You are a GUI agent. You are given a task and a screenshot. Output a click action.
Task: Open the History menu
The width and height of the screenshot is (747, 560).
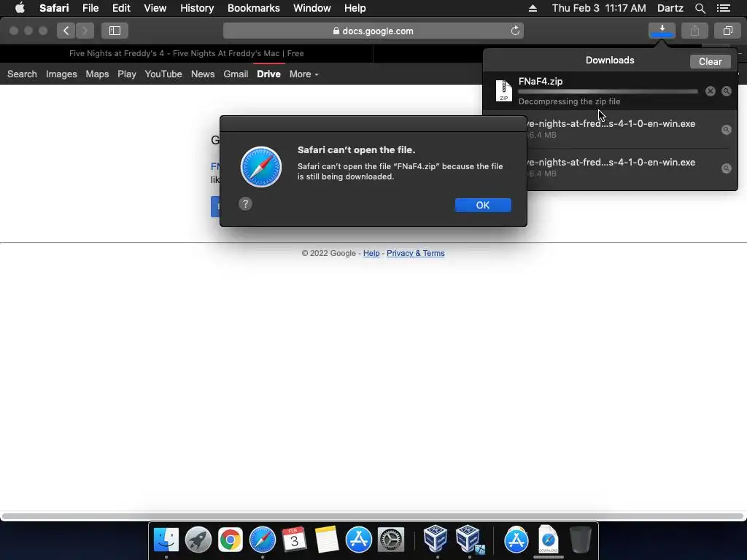click(x=197, y=8)
